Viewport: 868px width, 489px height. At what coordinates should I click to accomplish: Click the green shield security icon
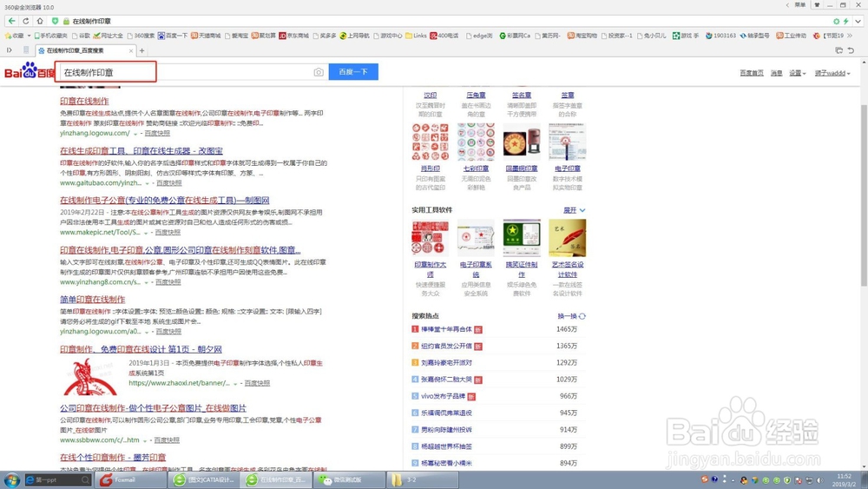point(55,21)
